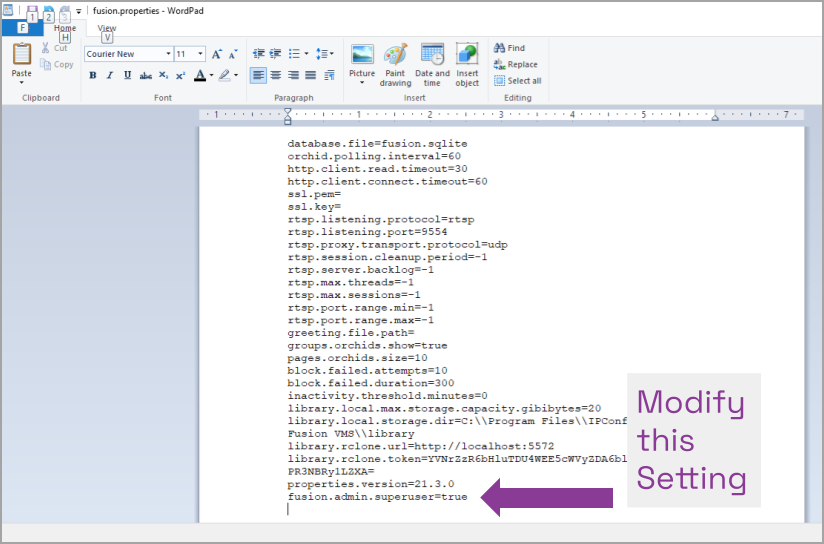
Task: Click the greeting.file.path= line
Action: tap(351, 333)
